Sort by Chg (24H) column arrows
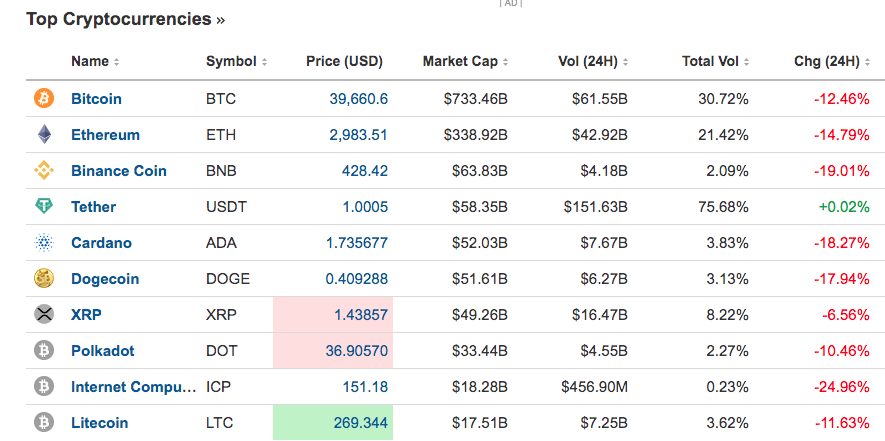 [867, 62]
